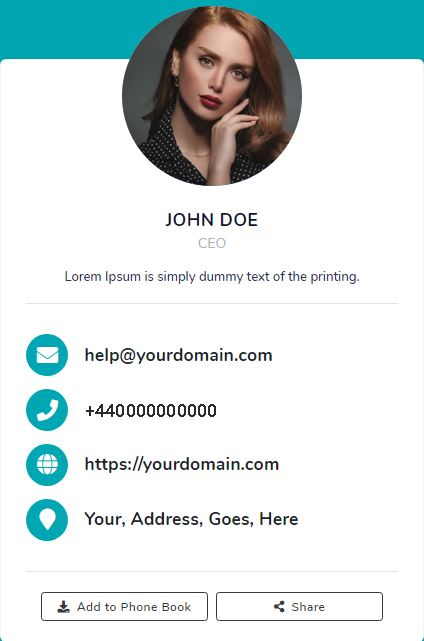Click the divider line above the email row
Screen dimensions: 424x641
[x=212, y=304]
